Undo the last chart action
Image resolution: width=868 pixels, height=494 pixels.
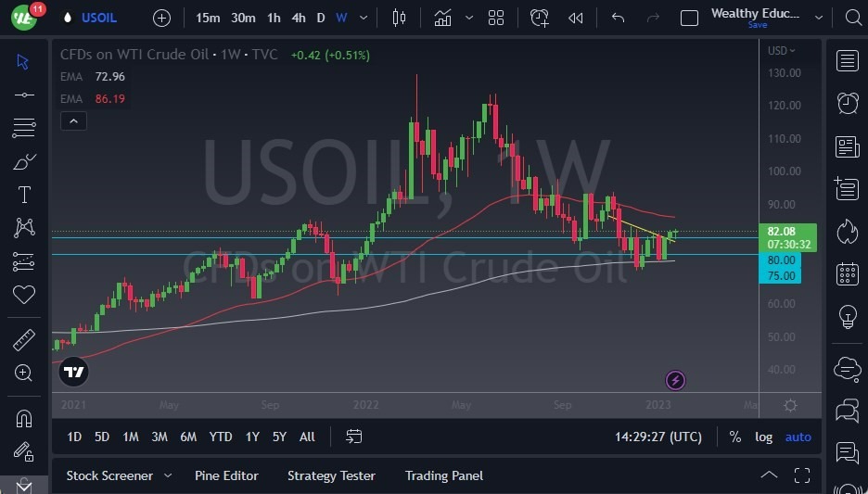coord(619,19)
